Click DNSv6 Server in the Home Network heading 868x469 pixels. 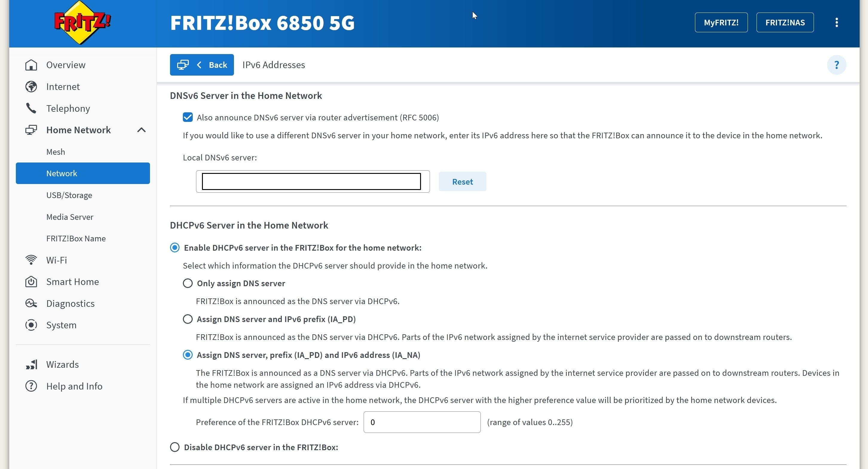tap(246, 96)
